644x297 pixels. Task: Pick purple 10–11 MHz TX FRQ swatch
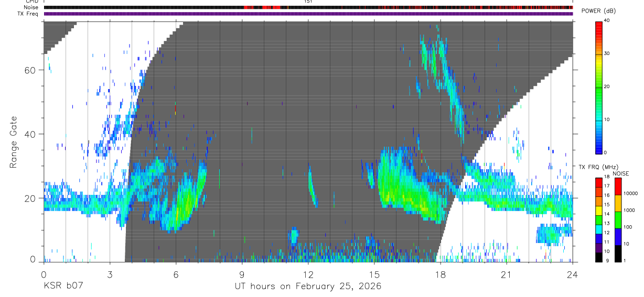point(599,247)
